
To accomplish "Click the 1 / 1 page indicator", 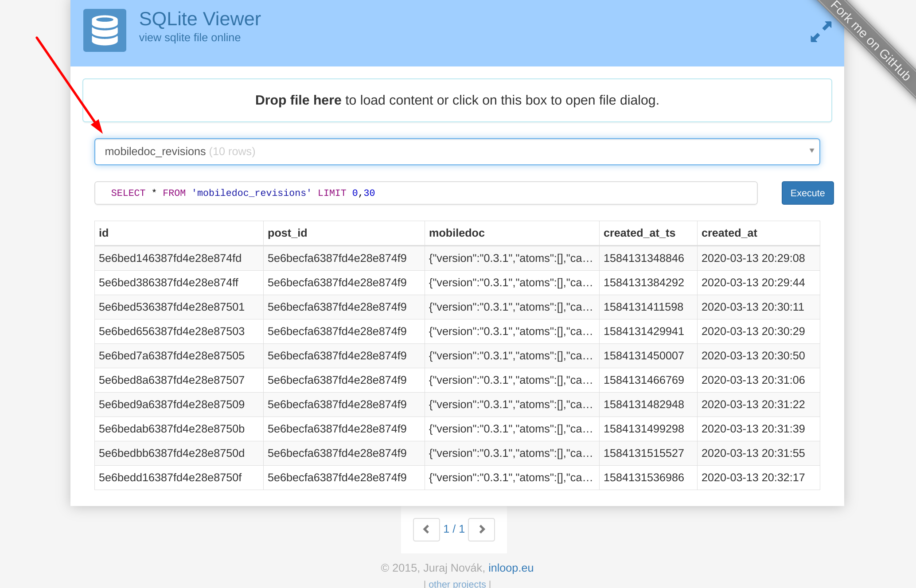I will 454,529.
